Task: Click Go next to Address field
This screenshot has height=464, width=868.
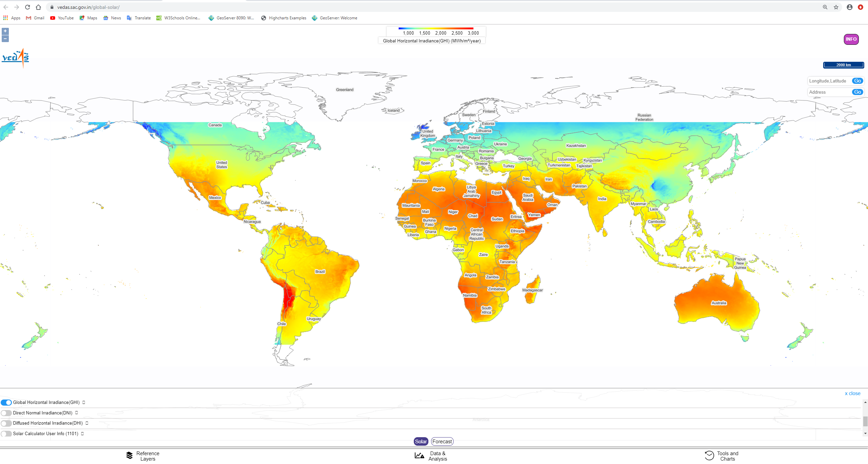Action: pyautogui.click(x=857, y=92)
